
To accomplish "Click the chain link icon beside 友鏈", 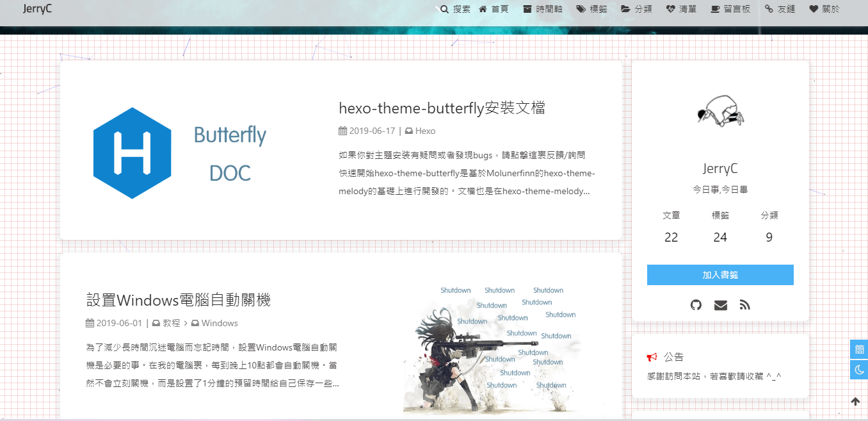I will pyautogui.click(x=769, y=9).
